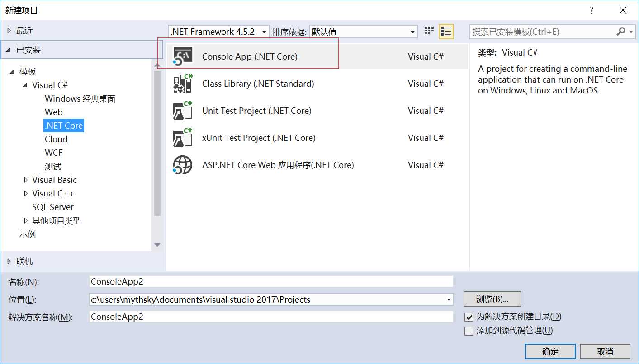Select Unit Test Project (.NET Core) name
639x364 pixels.
tap(257, 111)
